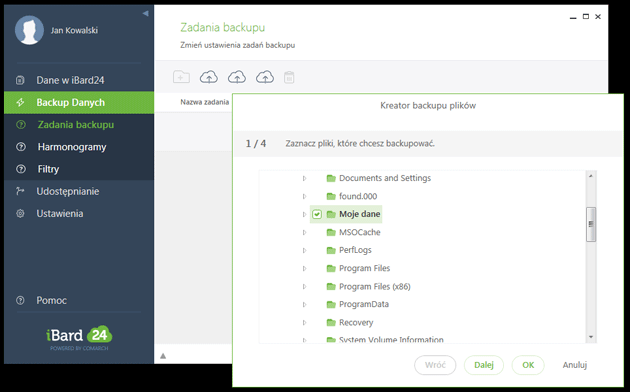Click the Wróć button

coord(435,365)
